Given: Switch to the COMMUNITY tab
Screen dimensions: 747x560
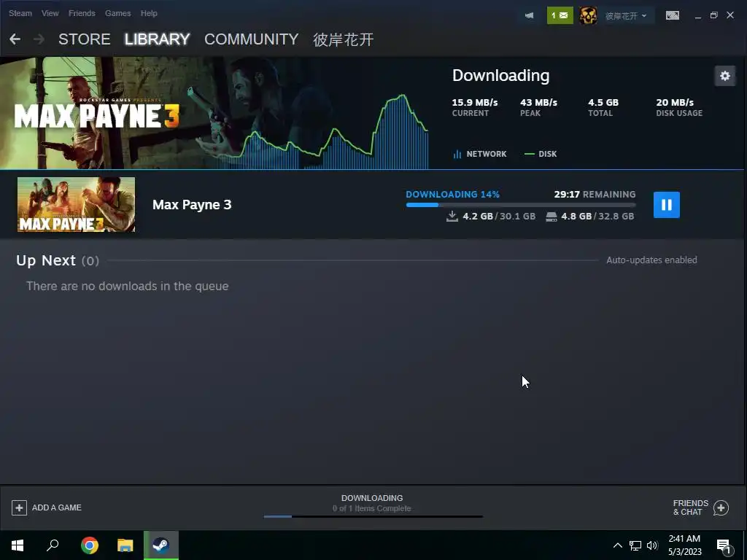Looking at the screenshot, I should [251, 39].
